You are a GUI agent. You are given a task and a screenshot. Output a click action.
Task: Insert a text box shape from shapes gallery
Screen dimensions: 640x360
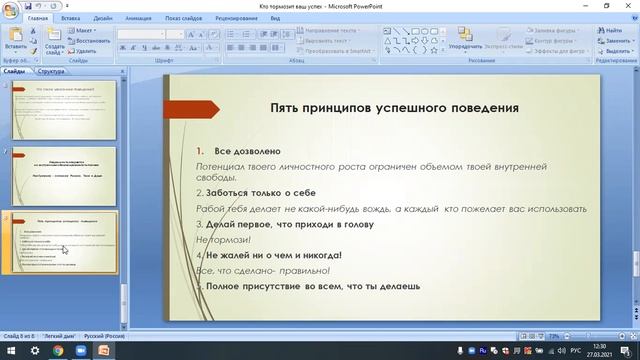387,31
